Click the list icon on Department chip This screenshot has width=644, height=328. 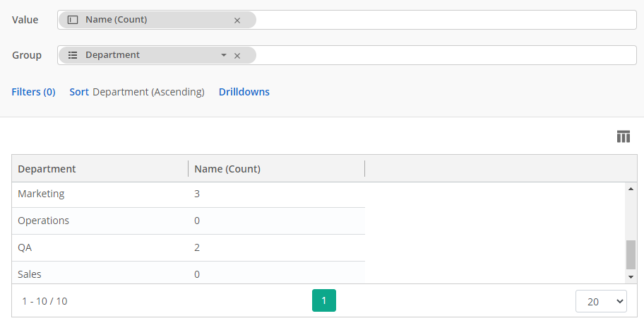click(x=73, y=55)
